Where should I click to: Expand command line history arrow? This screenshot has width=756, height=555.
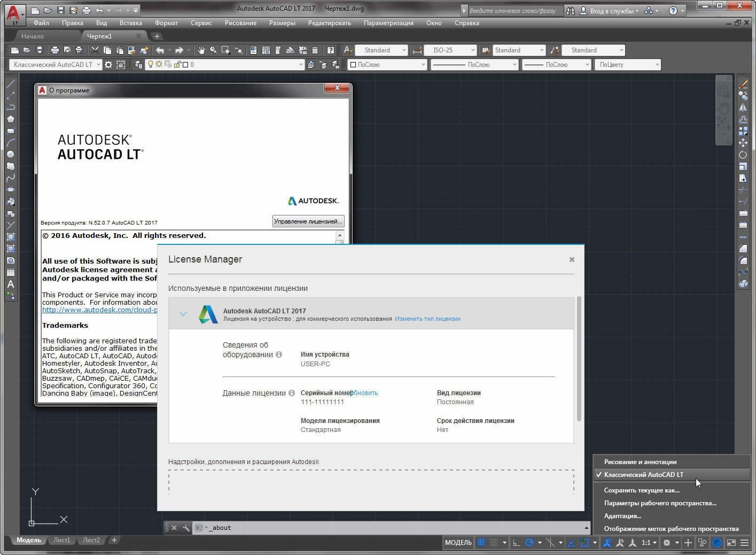click(586, 528)
